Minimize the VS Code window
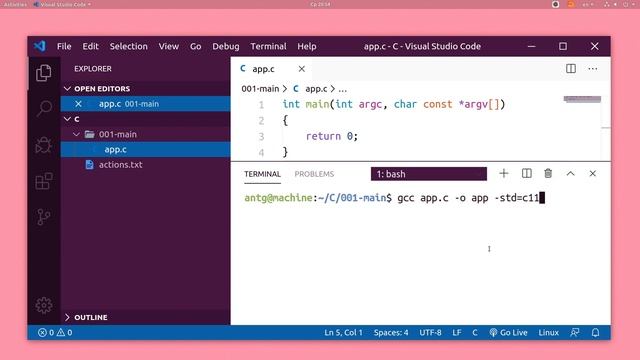The width and height of the screenshot is (640, 360). (531, 46)
